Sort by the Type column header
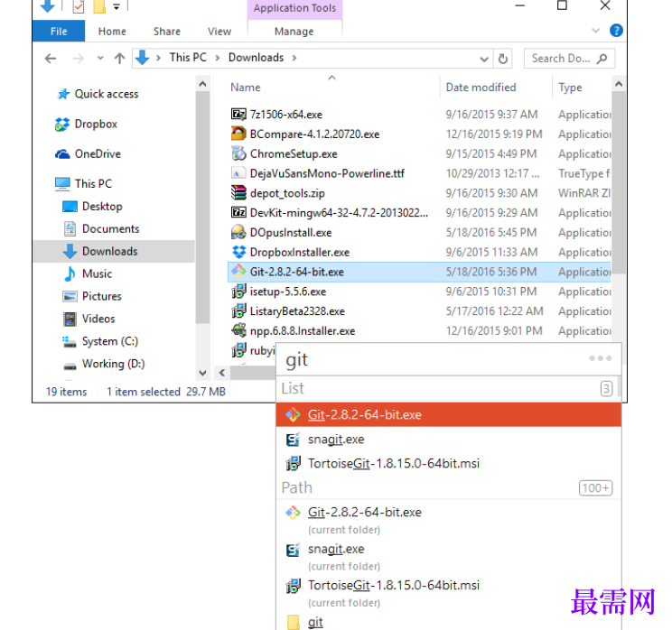This screenshot has width=672, height=630. (x=570, y=88)
